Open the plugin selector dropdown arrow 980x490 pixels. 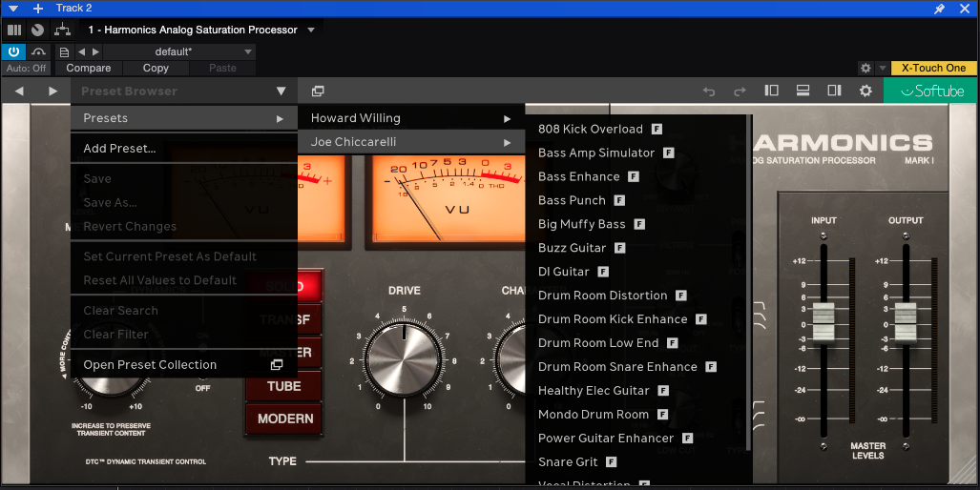pos(311,30)
